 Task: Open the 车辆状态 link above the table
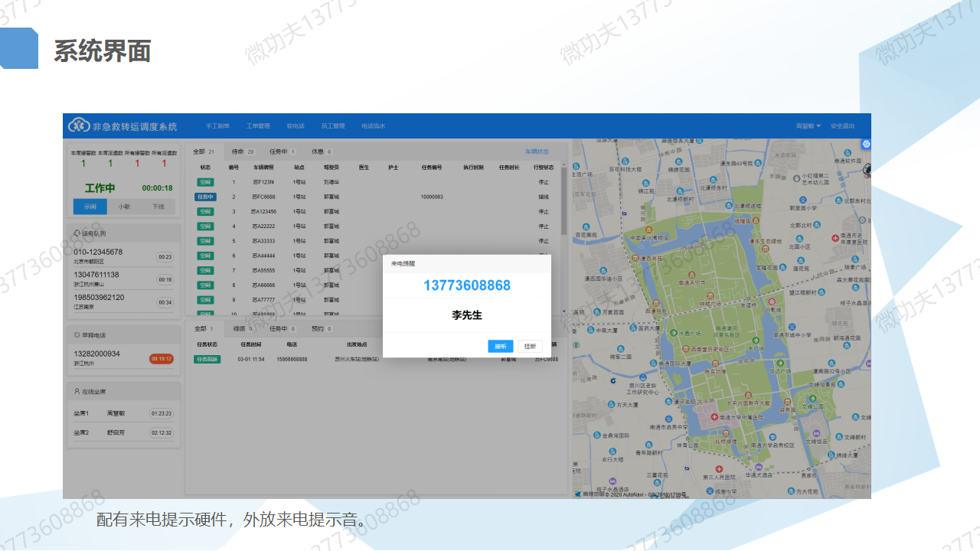point(537,152)
